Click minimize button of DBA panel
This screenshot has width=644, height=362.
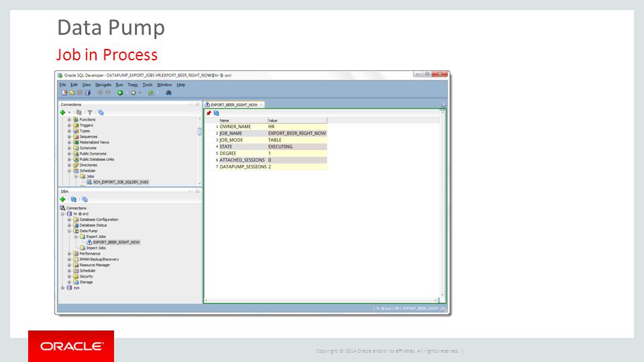[x=197, y=191]
